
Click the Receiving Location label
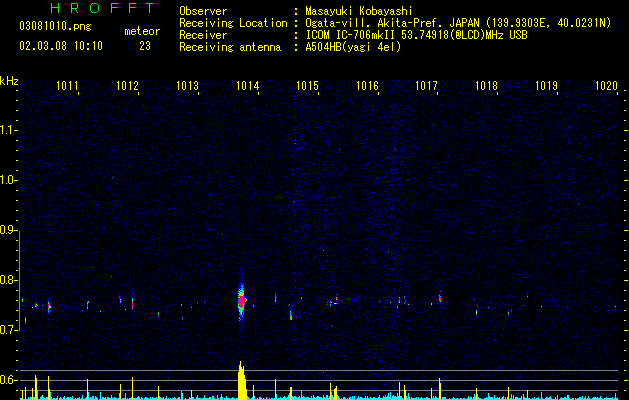(x=233, y=23)
